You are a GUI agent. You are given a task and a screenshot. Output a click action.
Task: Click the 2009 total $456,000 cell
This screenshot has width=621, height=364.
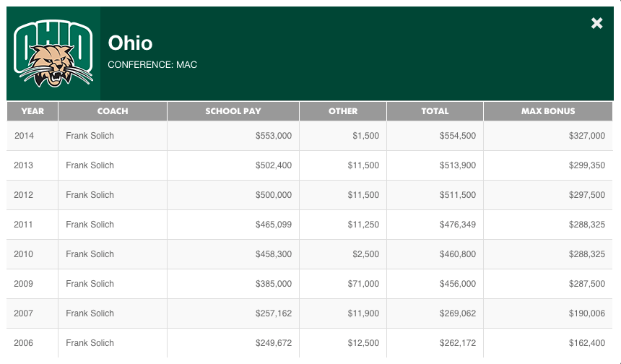point(435,284)
